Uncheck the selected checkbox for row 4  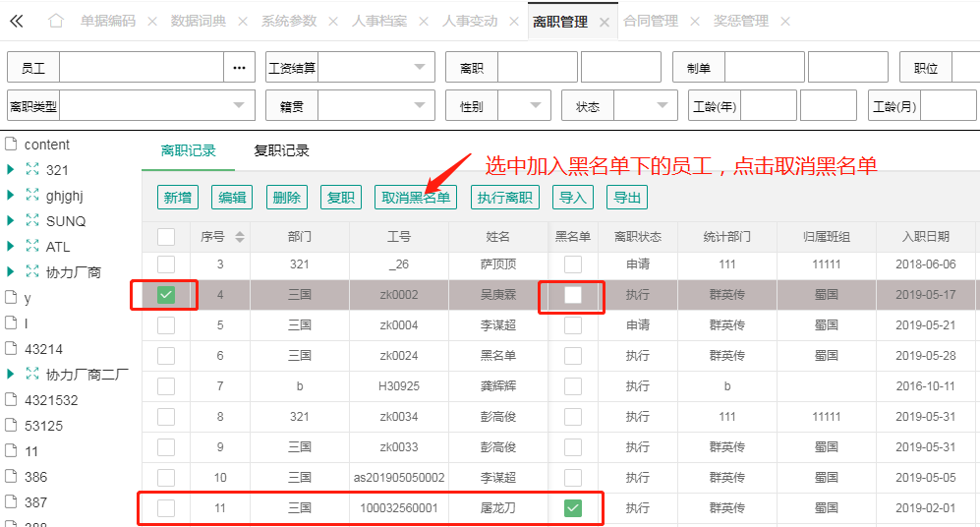coord(166,295)
